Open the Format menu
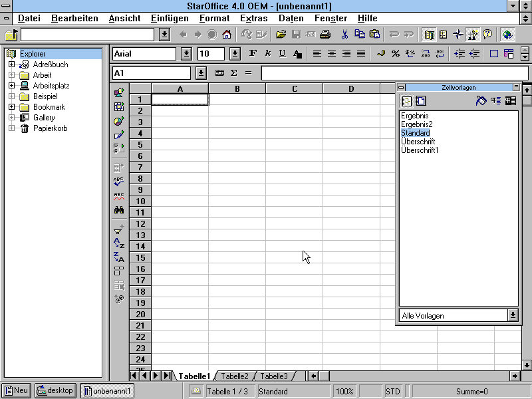Image resolution: width=532 pixels, height=399 pixels. click(x=214, y=19)
